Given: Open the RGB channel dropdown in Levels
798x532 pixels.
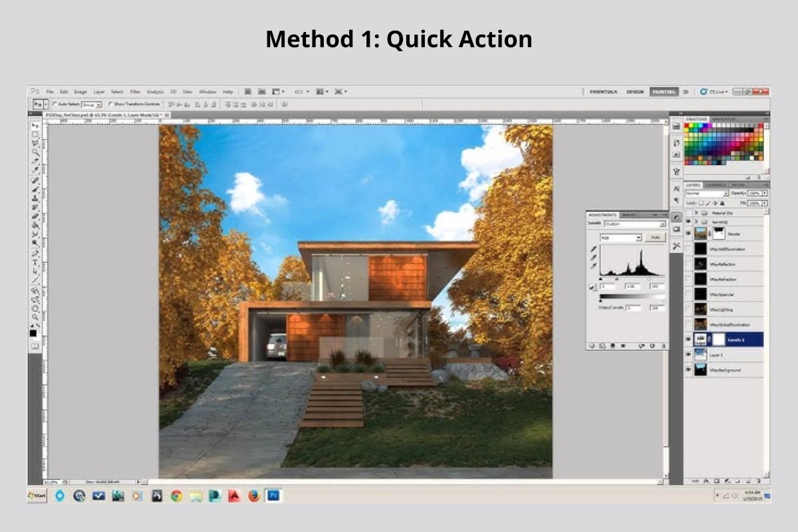Looking at the screenshot, I should click(620, 237).
